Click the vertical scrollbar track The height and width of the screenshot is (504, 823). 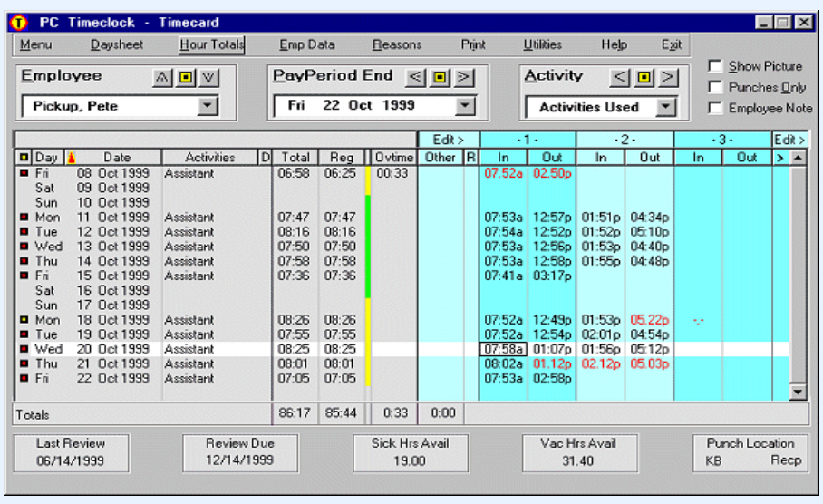(798, 274)
